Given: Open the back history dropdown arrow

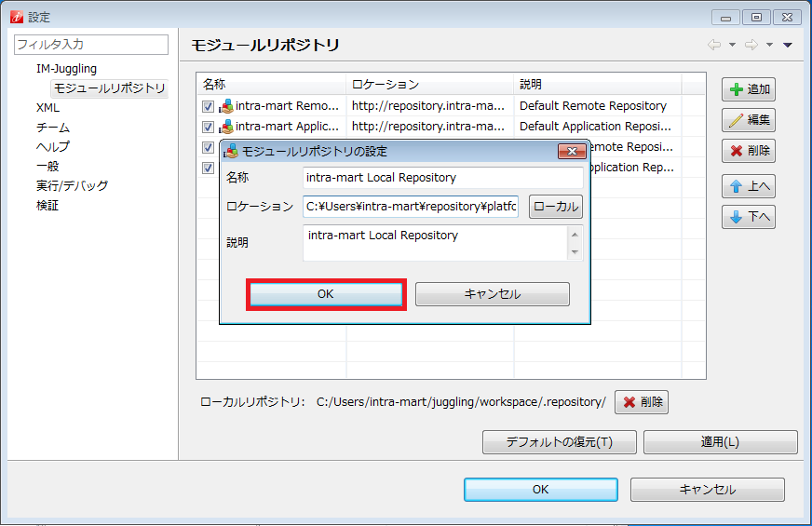Looking at the screenshot, I should click(732, 45).
